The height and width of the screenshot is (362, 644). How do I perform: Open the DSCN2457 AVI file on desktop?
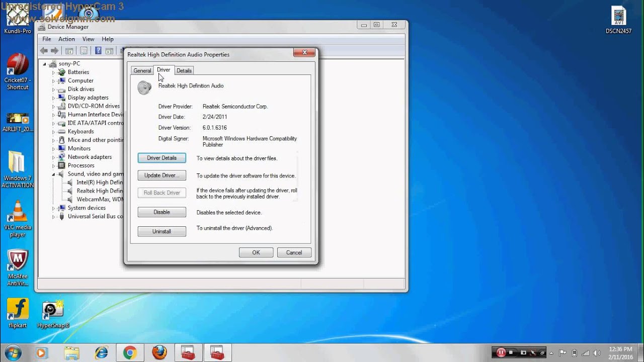click(618, 20)
